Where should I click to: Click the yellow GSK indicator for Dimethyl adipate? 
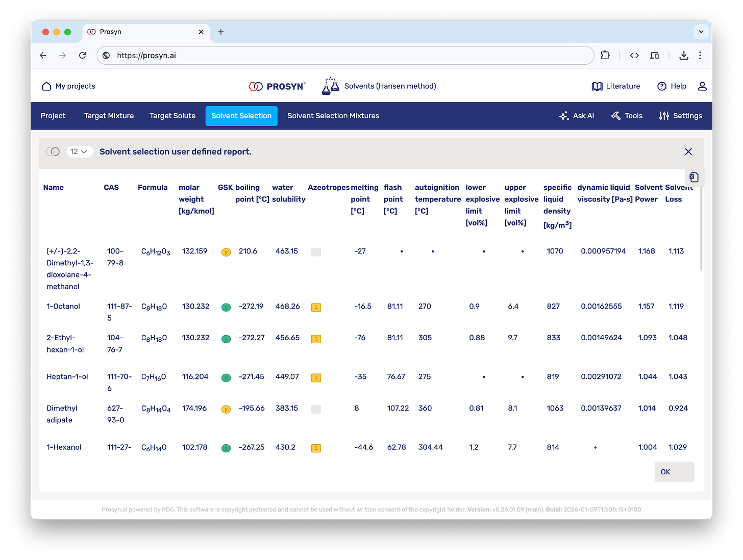(x=226, y=410)
